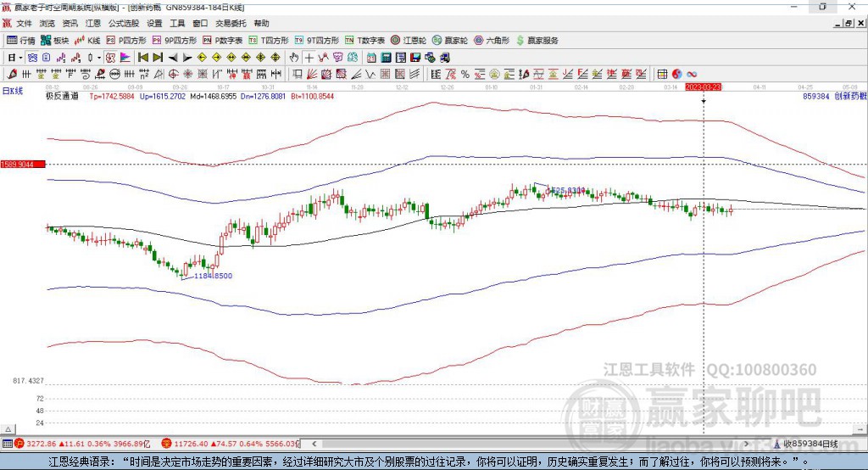Select the zigzag wave line tool
868x470 pixels.
[370, 74]
